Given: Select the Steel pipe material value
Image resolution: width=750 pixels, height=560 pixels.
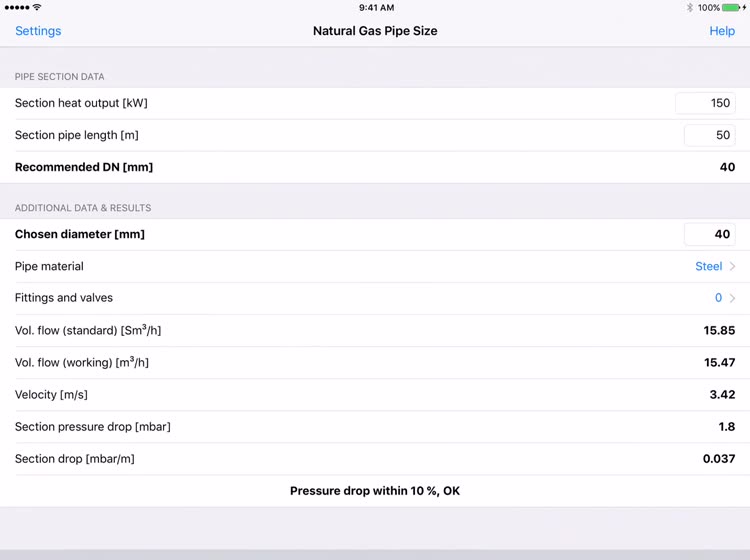Looking at the screenshot, I should [x=708, y=266].
